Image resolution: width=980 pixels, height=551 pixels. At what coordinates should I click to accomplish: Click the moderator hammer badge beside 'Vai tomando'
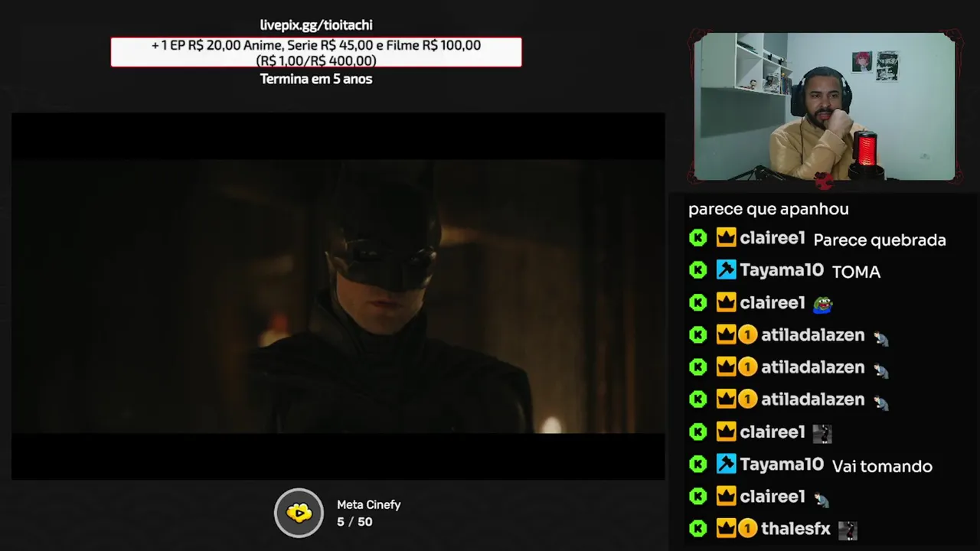point(726,464)
